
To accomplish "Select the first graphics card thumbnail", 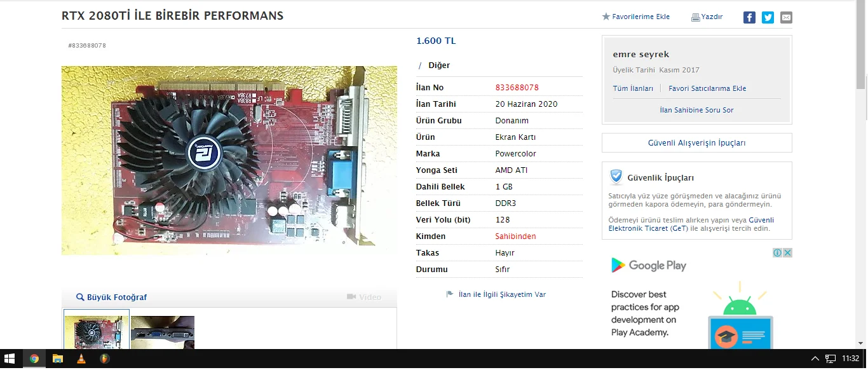I will point(97,329).
